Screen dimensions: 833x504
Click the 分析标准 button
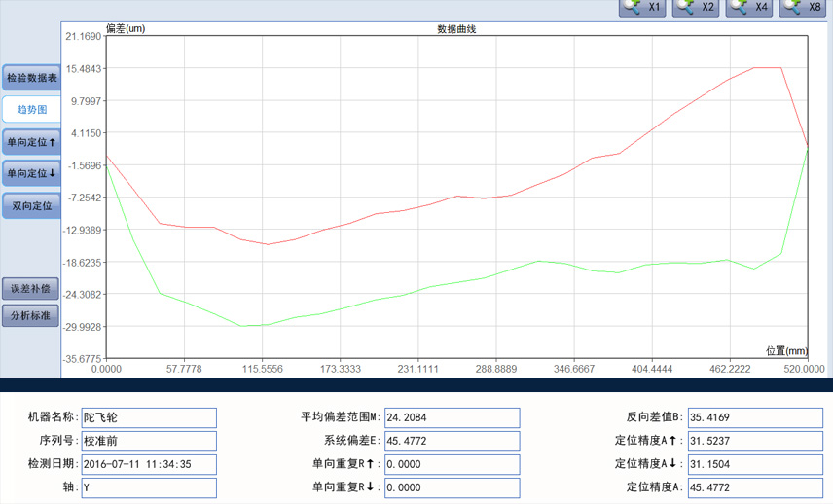(31, 315)
